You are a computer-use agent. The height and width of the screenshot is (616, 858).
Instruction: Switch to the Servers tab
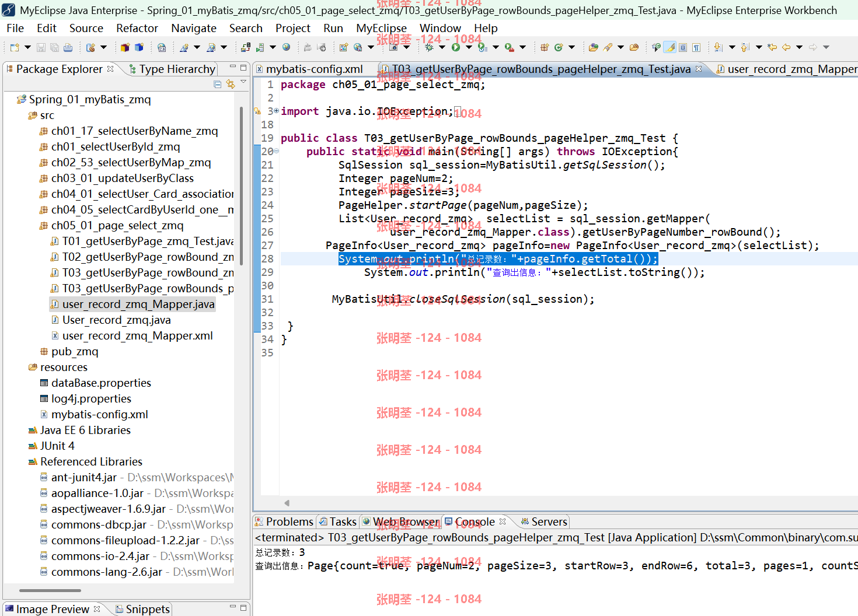click(544, 521)
